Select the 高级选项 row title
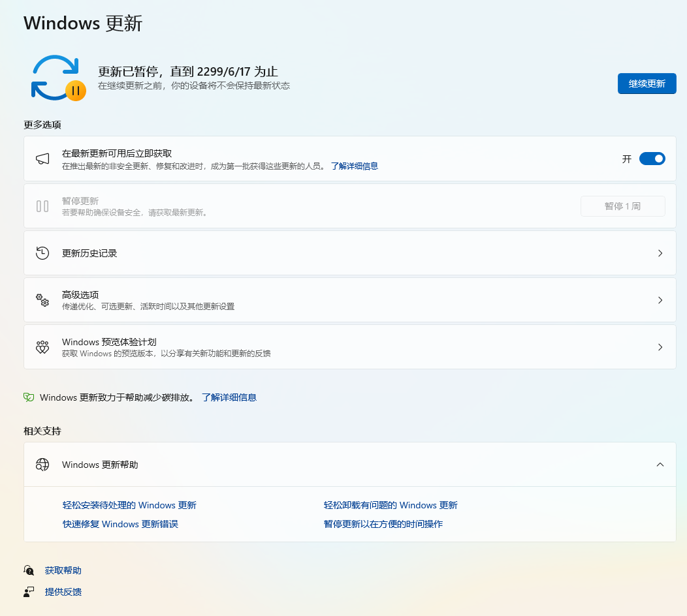Viewport: 687px width, 616px height. [x=80, y=295]
